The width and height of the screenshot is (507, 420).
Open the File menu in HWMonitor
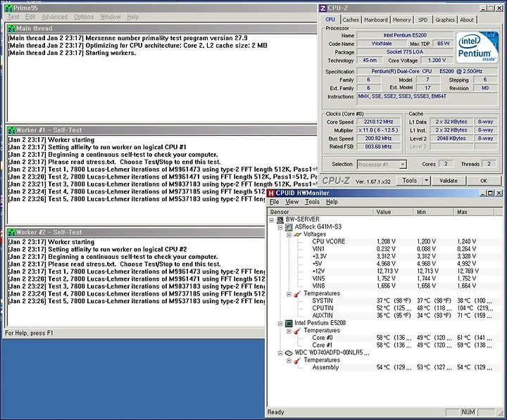click(x=274, y=202)
